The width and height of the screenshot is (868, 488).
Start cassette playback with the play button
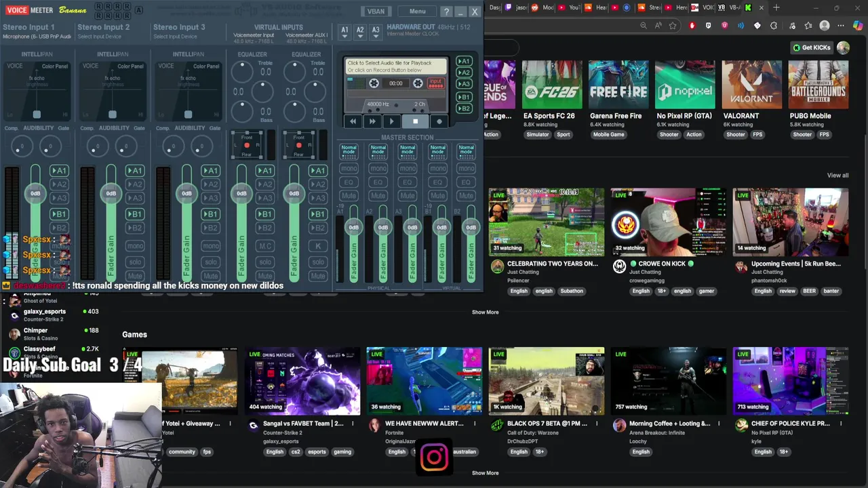(x=391, y=121)
